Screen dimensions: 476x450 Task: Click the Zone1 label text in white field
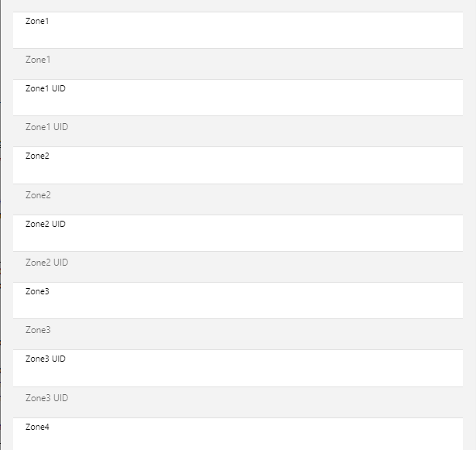37,21
